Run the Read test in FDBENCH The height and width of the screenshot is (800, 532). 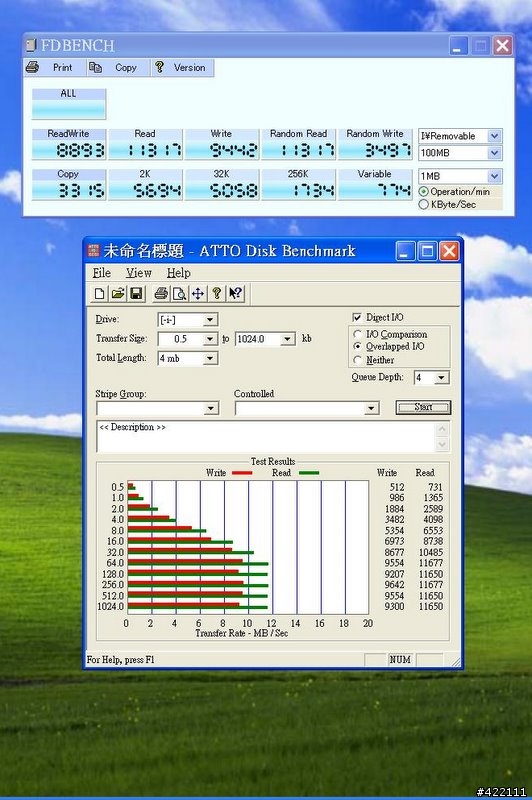point(145,144)
